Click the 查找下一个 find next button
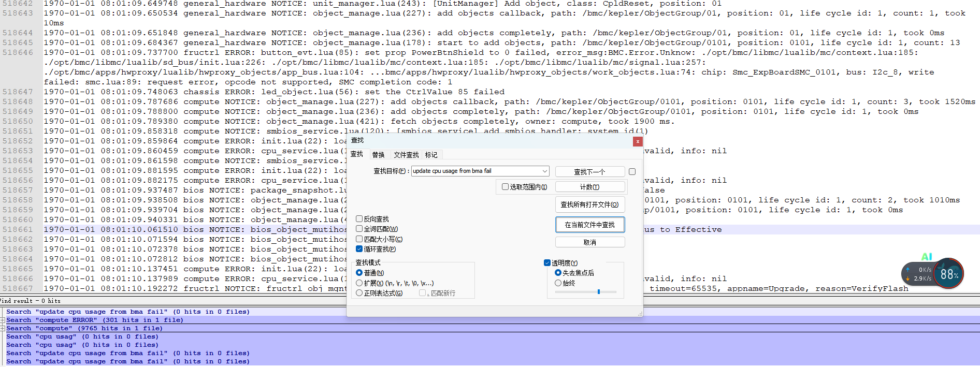 click(x=589, y=172)
